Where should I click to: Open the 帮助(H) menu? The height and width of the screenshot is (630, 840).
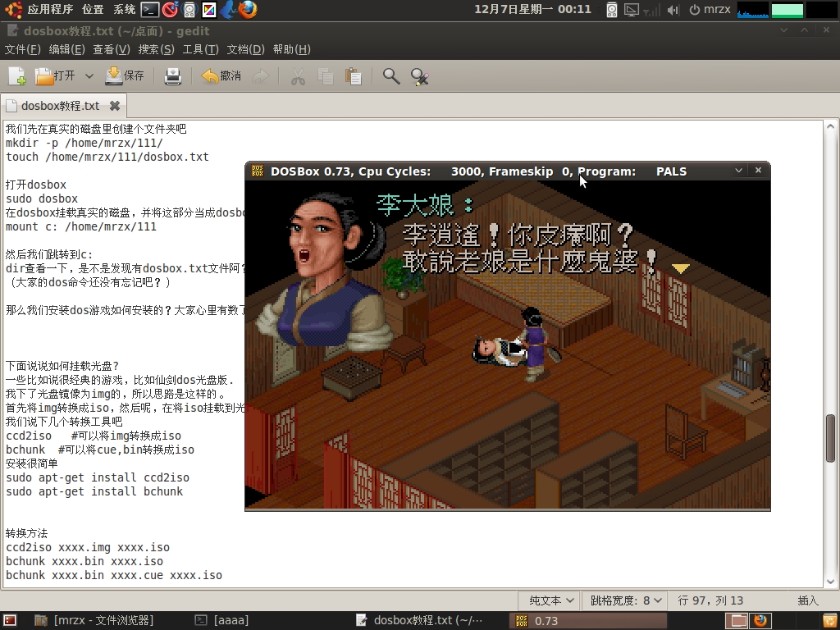click(292, 49)
